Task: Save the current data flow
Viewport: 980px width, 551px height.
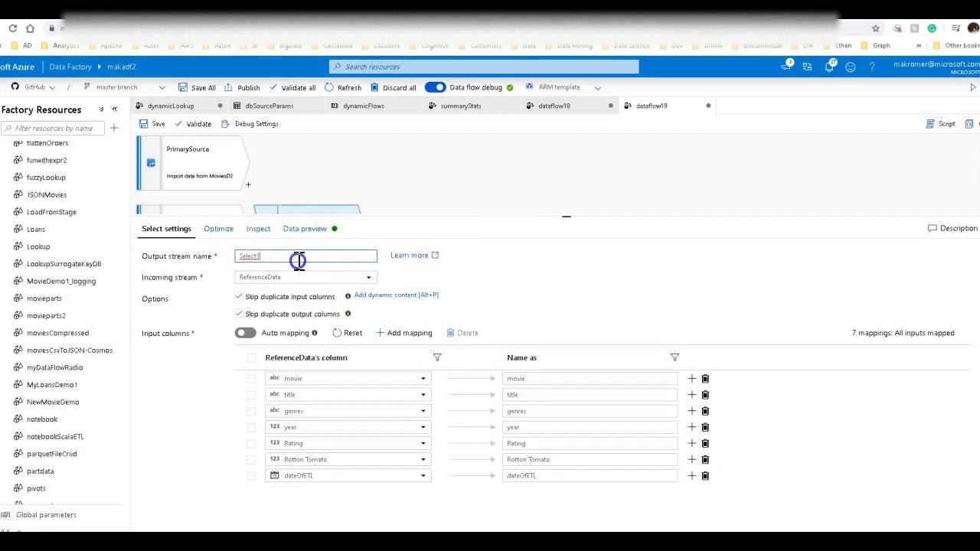Action: pyautogui.click(x=152, y=124)
